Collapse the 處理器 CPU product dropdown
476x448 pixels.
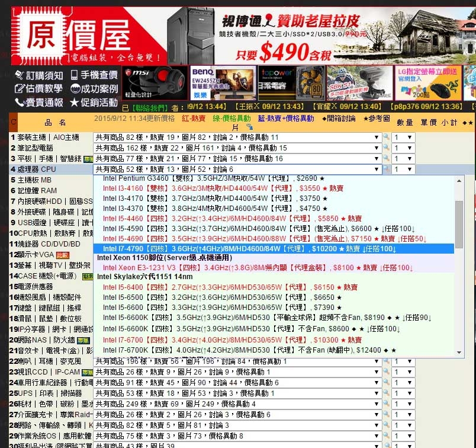click(x=237, y=169)
